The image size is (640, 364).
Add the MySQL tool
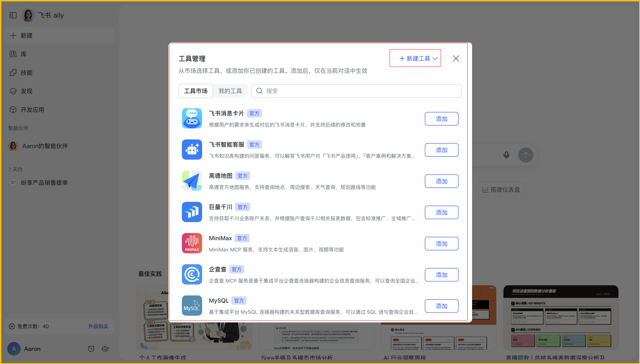[441, 306]
